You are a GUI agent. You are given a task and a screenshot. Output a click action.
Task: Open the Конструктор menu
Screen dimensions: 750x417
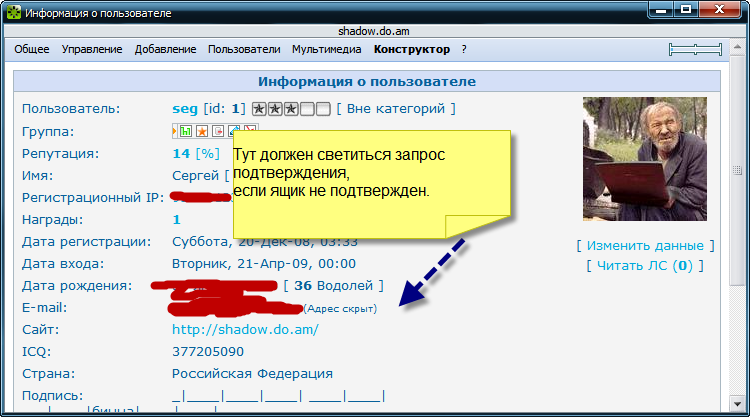(411, 49)
